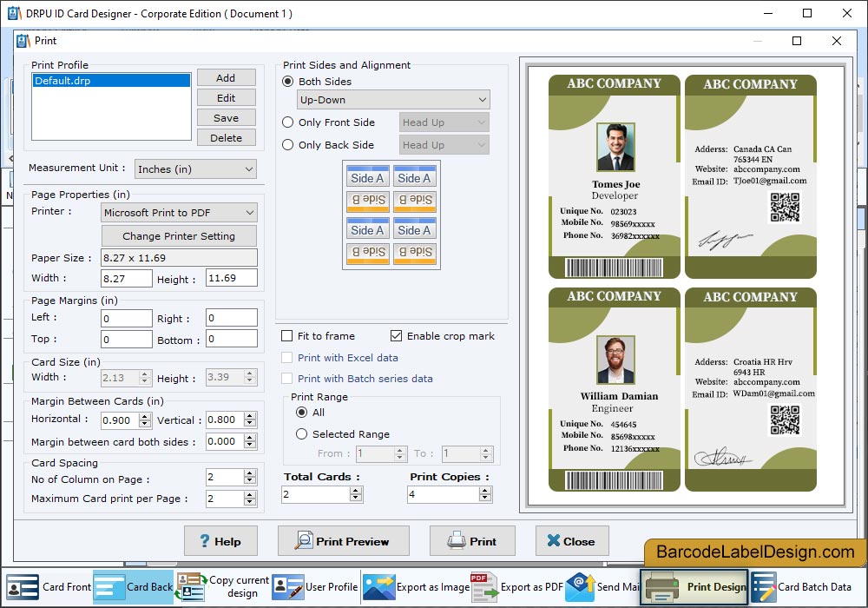
Task: Click the William Damian front card preview
Action: 615,389
